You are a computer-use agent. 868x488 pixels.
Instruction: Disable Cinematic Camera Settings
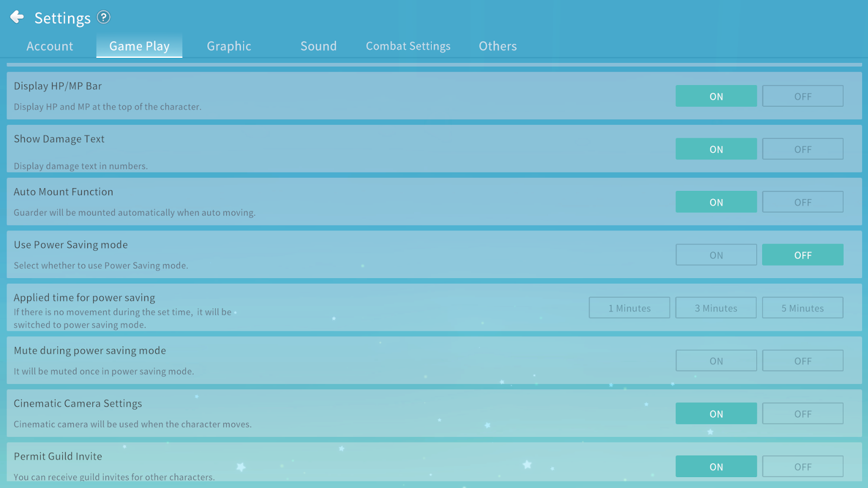[802, 414]
